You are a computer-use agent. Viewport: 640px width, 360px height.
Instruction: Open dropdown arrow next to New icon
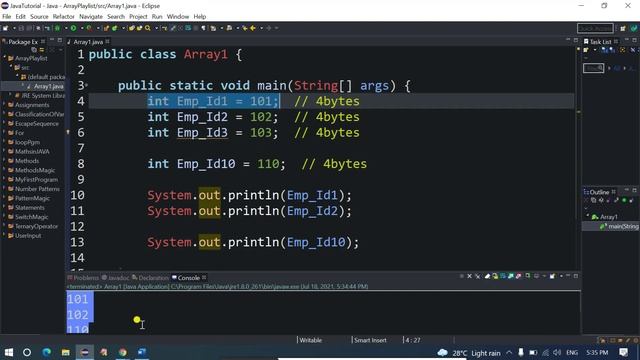pyautogui.click(x=14, y=28)
